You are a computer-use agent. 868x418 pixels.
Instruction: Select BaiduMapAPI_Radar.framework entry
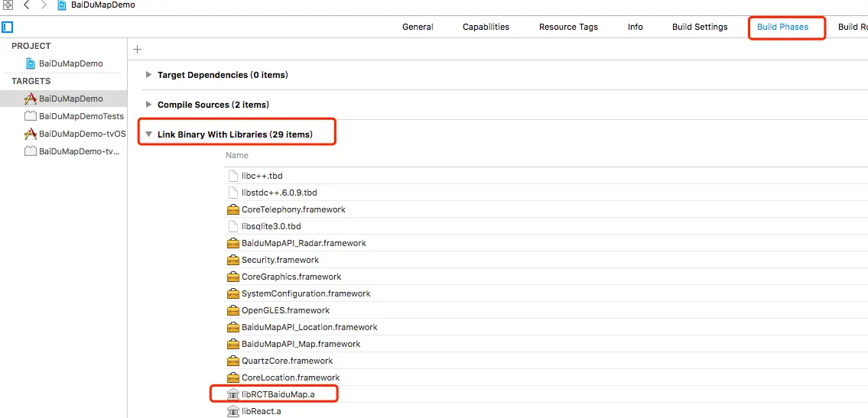(304, 243)
